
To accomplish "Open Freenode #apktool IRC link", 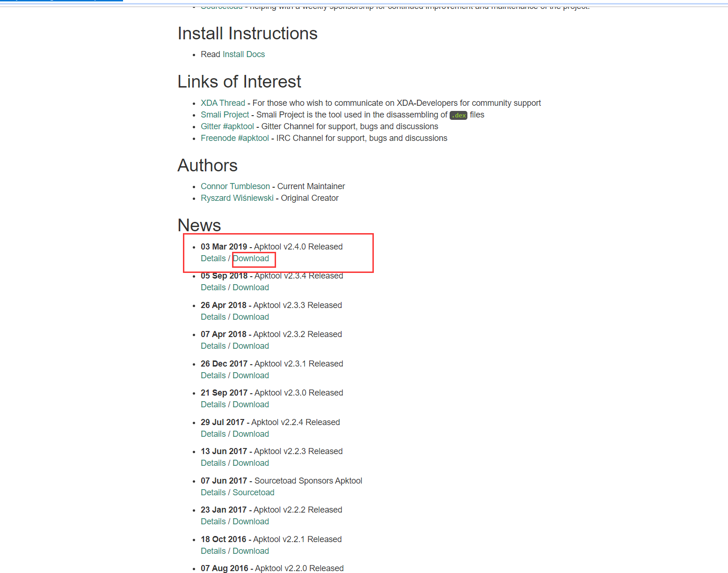I will tap(235, 138).
